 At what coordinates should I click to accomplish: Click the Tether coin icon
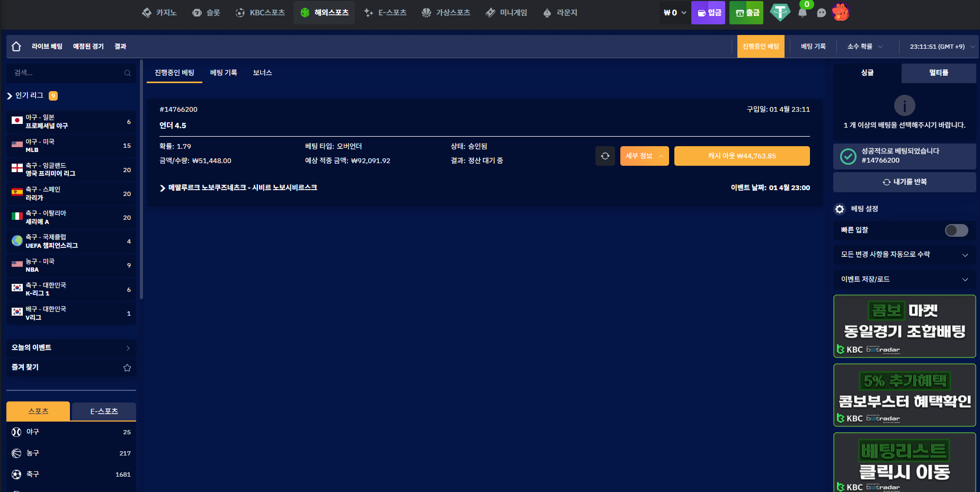(x=780, y=12)
